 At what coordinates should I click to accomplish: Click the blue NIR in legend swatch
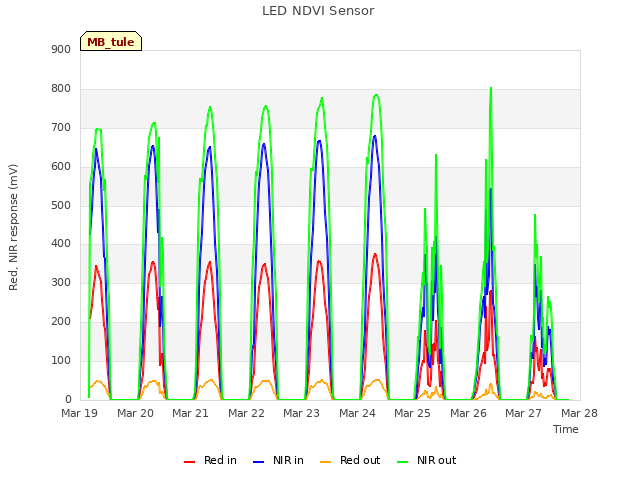pos(258,462)
